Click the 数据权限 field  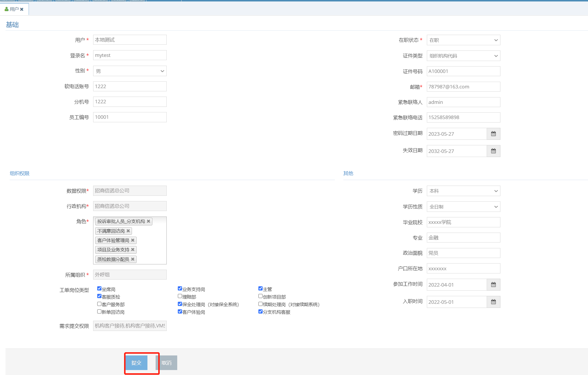click(130, 191)
